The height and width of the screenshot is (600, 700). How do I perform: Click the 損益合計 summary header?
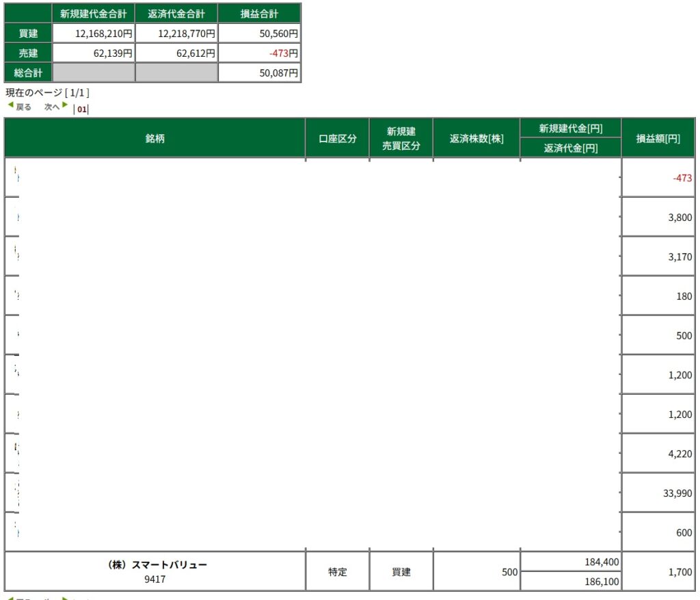259,14
